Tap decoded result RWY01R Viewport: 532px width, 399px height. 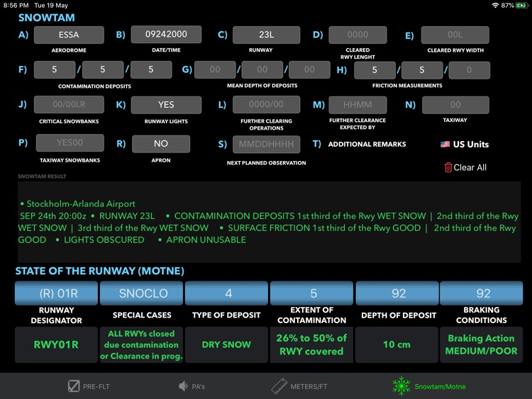pyautogui.click(x=56, y=344)
